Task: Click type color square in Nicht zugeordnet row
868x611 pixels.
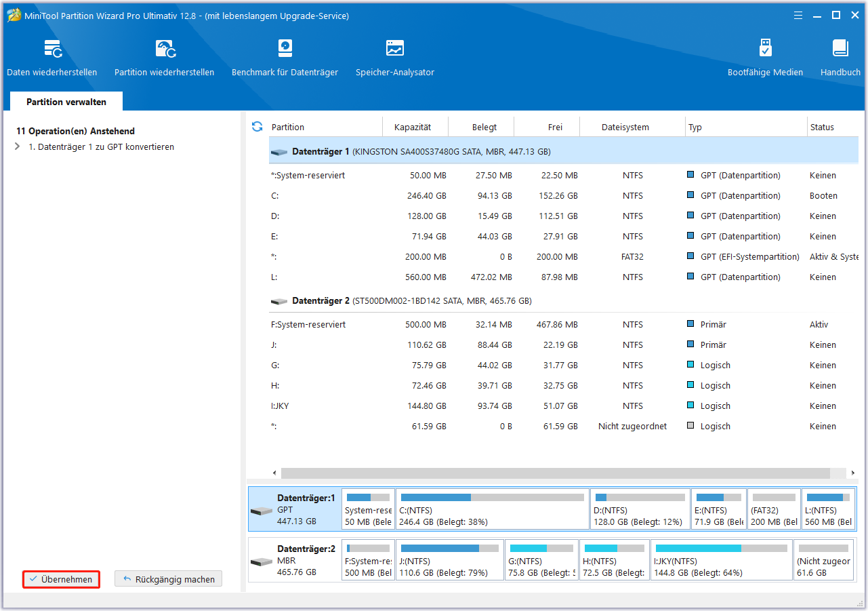Action: (x=690, y=426)
